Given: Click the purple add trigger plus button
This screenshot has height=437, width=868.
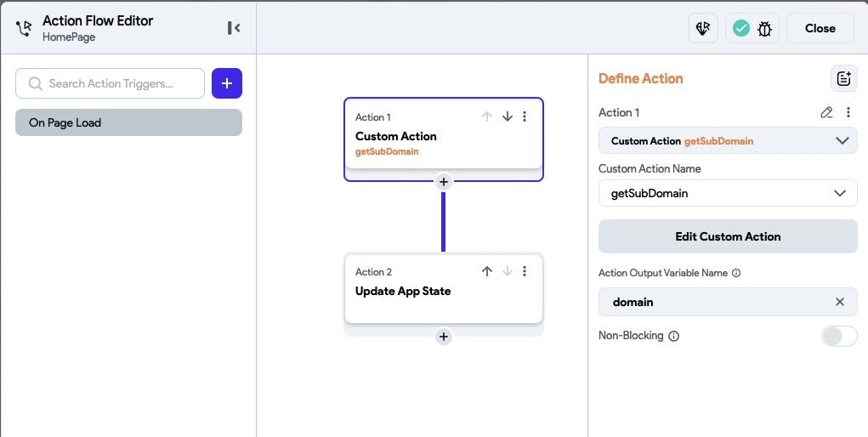Looking at the screenshot, I should pyautogui.click(x=227, y=83).
